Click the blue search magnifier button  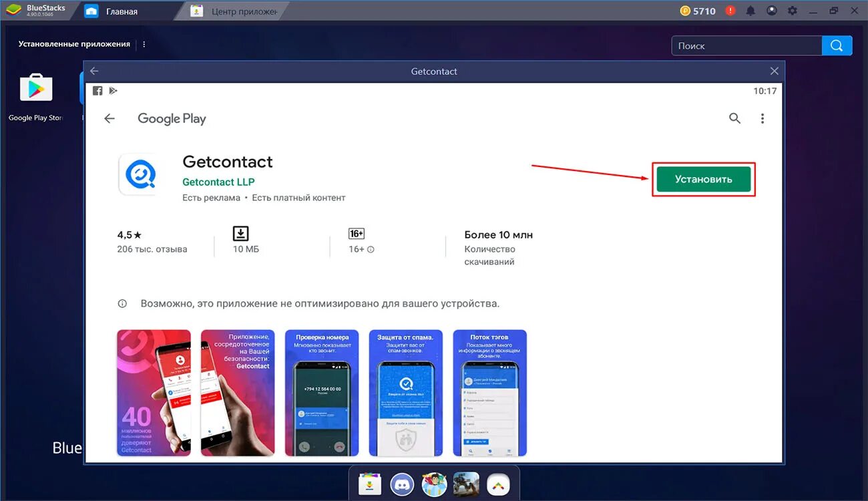837,45
